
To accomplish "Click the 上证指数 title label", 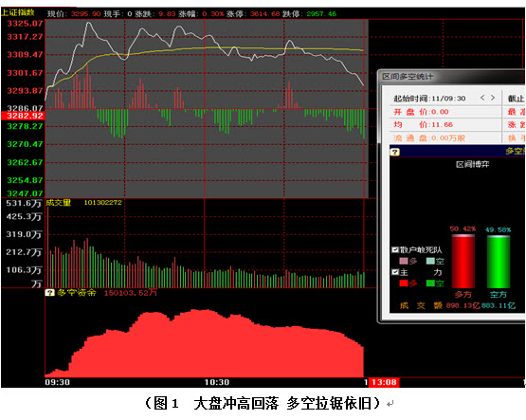I will pos(18,12).
